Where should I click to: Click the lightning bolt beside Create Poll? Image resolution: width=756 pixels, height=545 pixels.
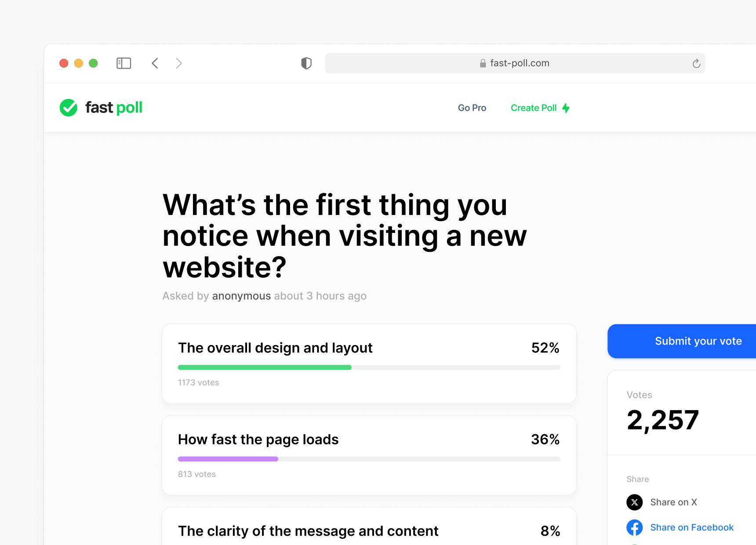click(x=566, y=108)
